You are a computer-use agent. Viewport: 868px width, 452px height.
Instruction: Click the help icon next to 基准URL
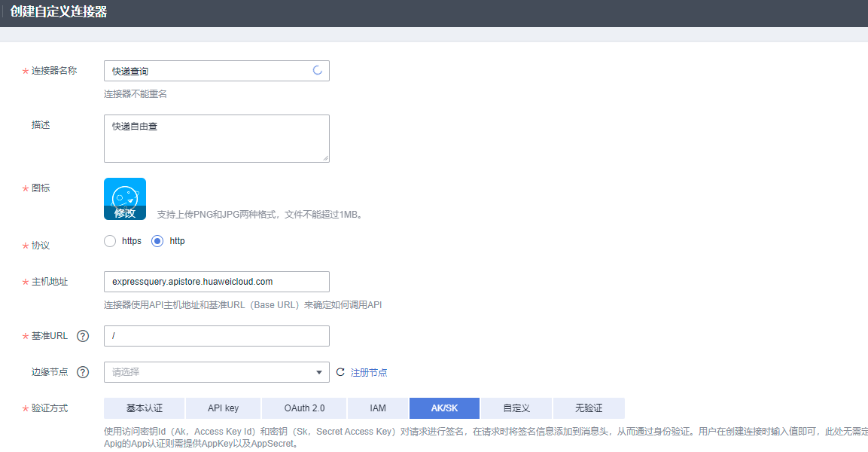pyautogui.click(x=83, y=336)
